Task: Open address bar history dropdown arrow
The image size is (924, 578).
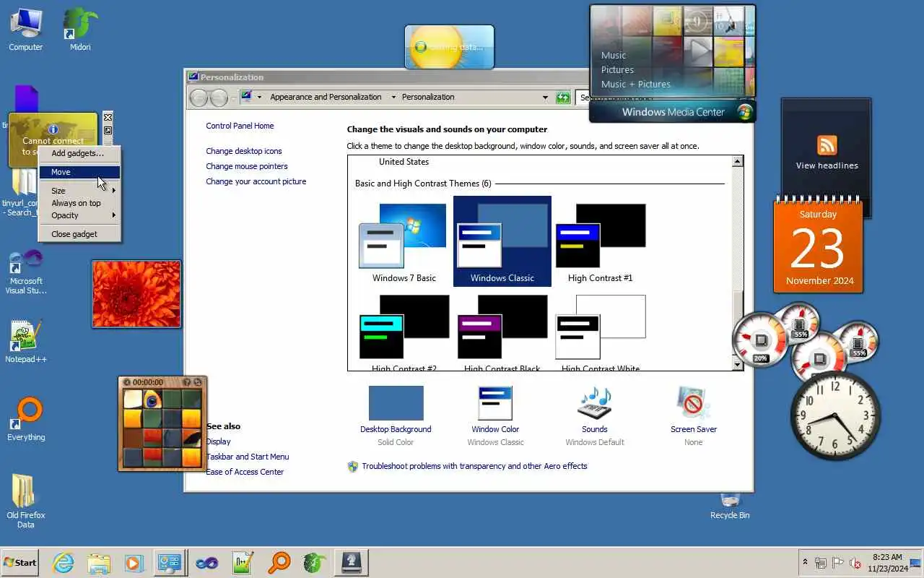Action: click(545, 97)
